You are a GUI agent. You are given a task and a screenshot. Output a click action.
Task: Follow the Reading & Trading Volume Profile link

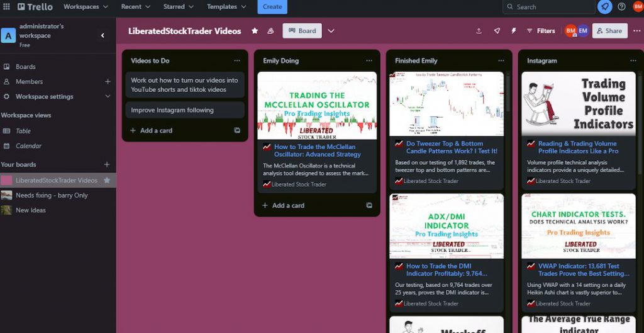coord(579,147)
